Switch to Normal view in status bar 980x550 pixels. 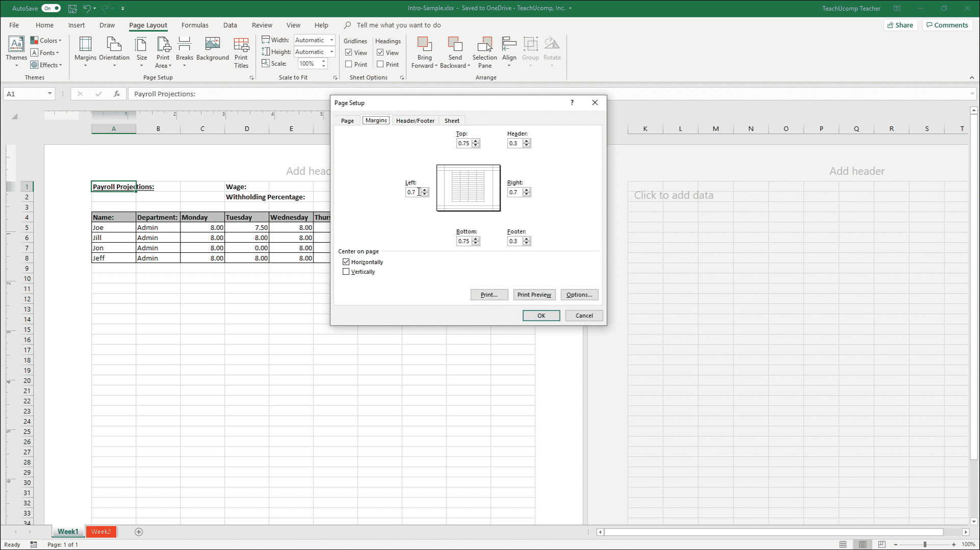[843, 544]
